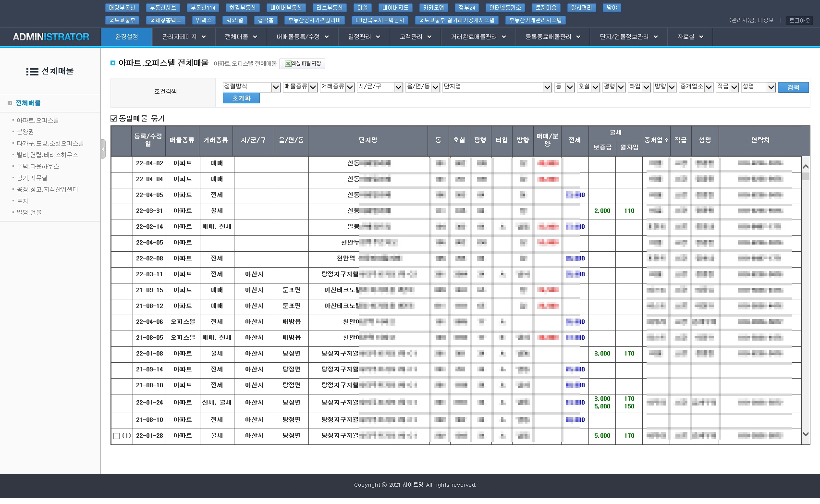Viewport: 820px width, 504px height.
Task: Click the ADMINISTRATOR logo
Action: point(51,37)
